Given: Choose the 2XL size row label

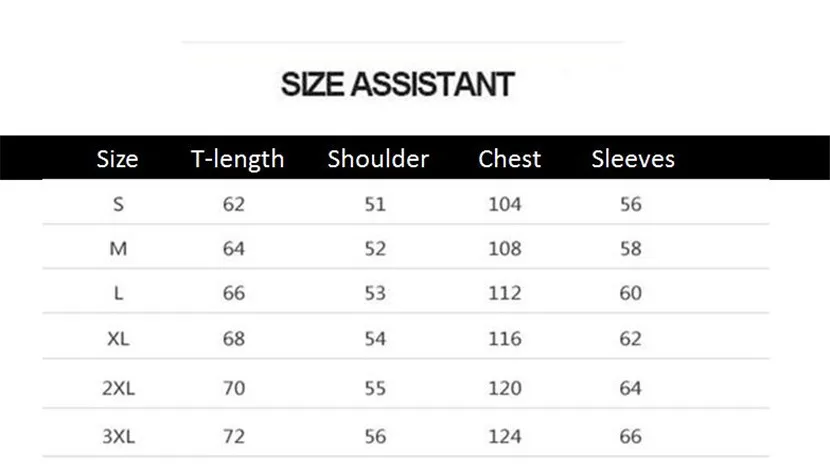Looking at the screenshot, I should (119, 388).
